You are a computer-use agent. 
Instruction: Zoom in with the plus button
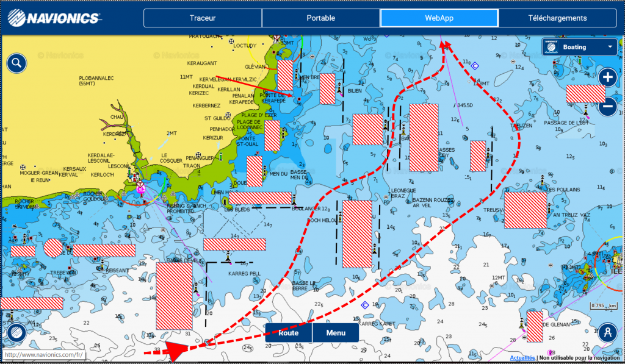pyautogui.click(x=607, y=77)
